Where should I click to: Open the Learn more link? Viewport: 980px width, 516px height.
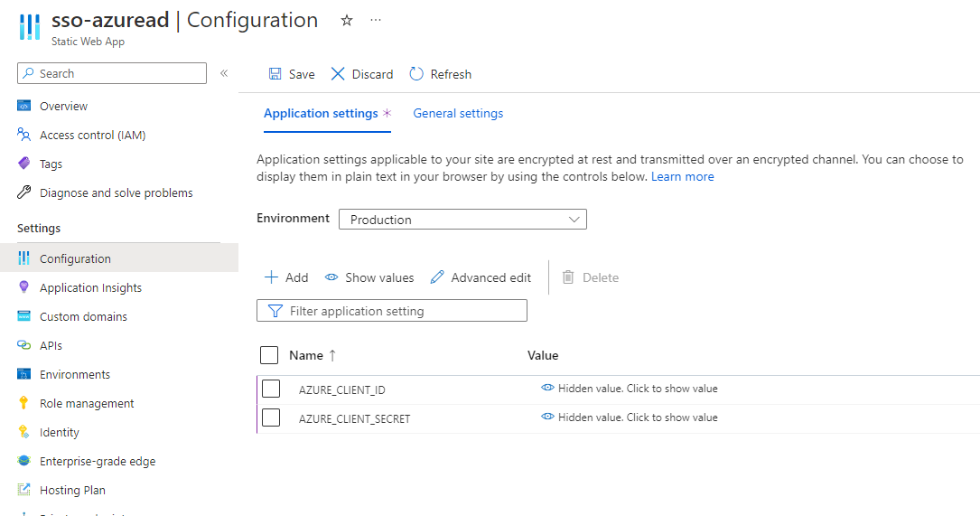683,176
